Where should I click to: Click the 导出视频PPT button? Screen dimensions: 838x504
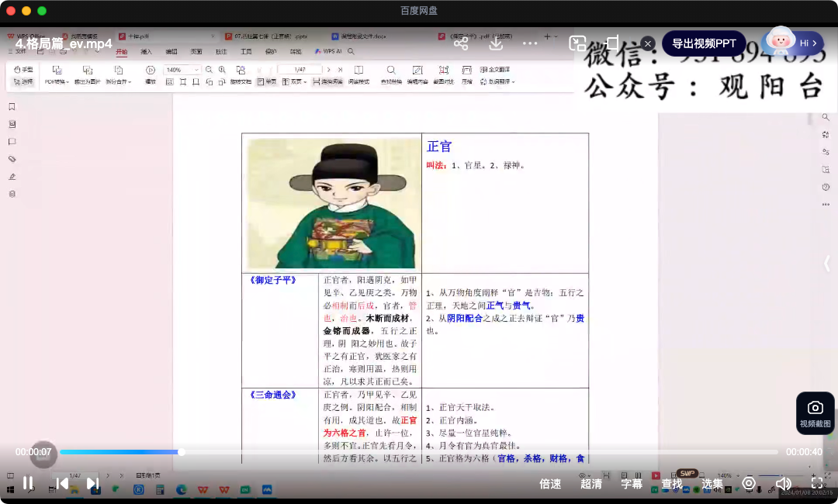704,43
